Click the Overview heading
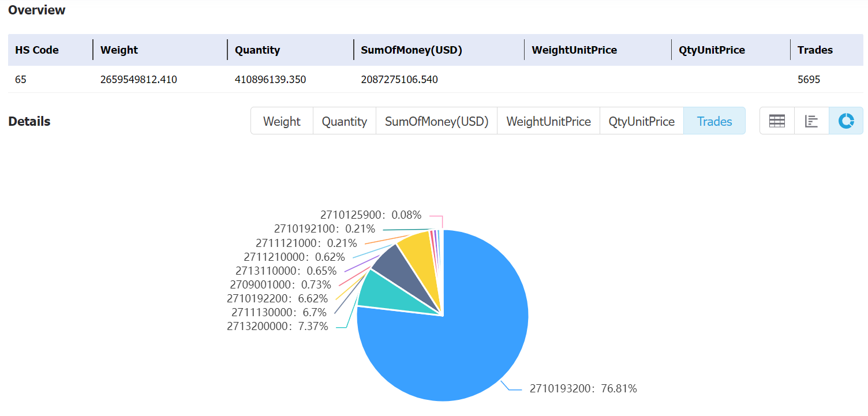The width and height of the screenshot is (868, 416). click(37, 10)
